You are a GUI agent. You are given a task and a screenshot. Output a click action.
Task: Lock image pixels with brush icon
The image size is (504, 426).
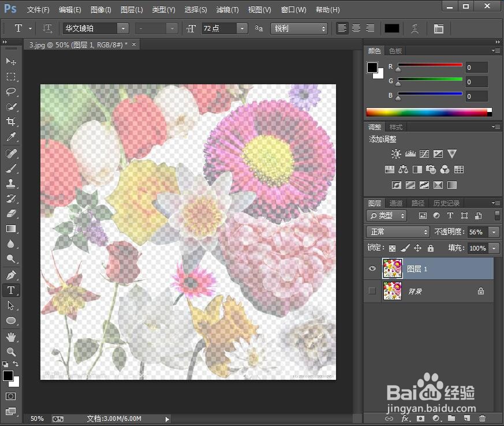[405, 248]
